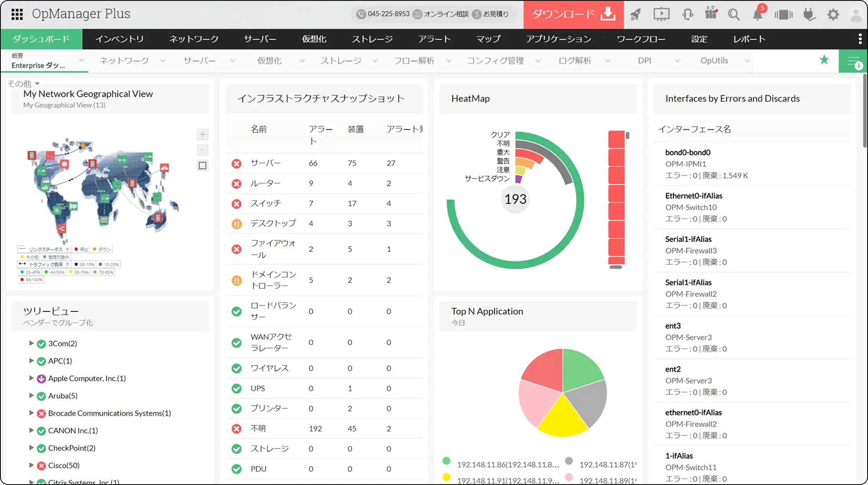
Task: Expand the Cisco(50) tree node
Action: 31,465
